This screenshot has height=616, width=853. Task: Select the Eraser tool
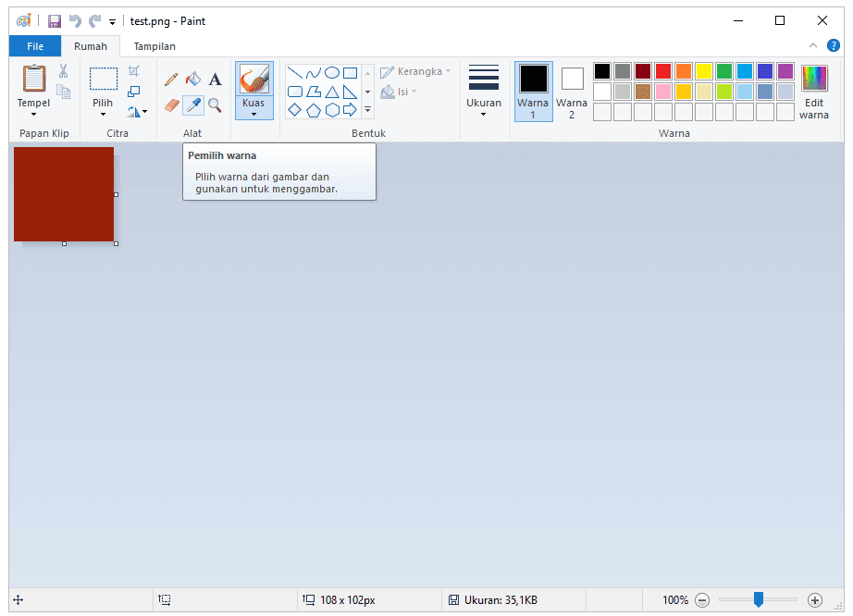tap(171, 105)
